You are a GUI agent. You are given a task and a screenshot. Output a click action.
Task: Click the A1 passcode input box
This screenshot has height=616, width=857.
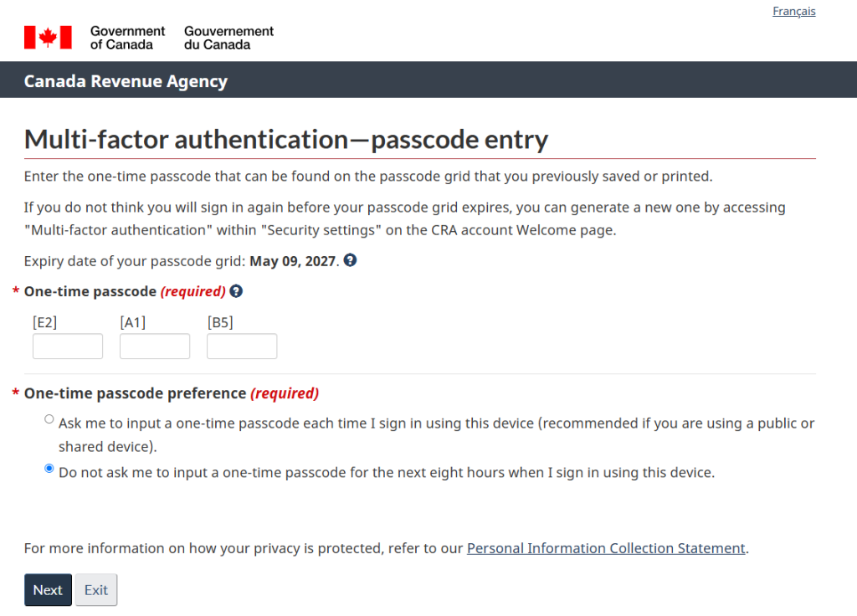155,346
